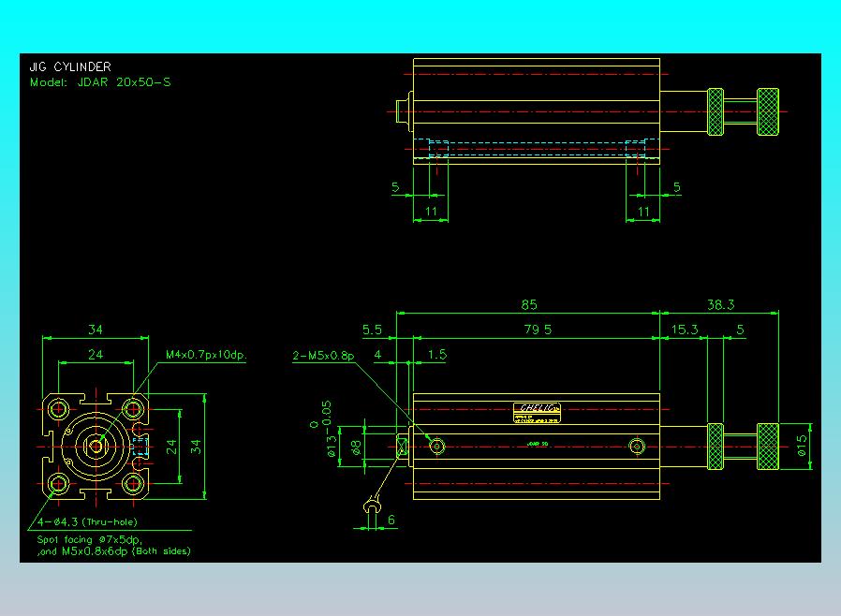This screenshot has width=841, height=616.
Task: Select the 34 width dimension above end view
Action: point(96,330)
